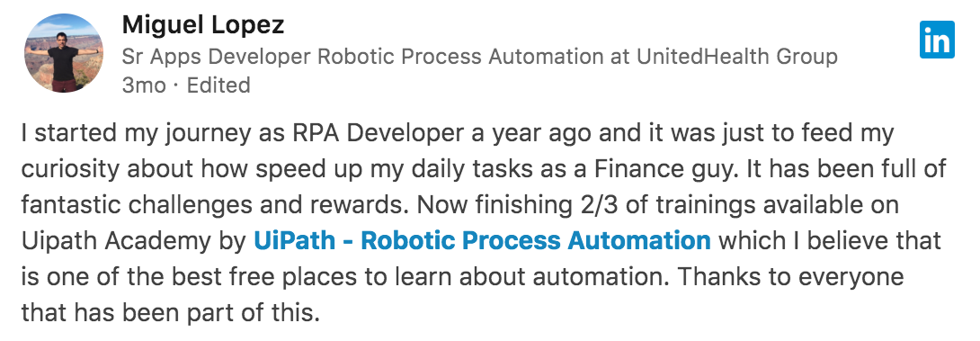The width and height of the screenshot is (980, 341).
Task: Click the phrase fantastic challenges and rewards
Action: [x=214, y=204]
